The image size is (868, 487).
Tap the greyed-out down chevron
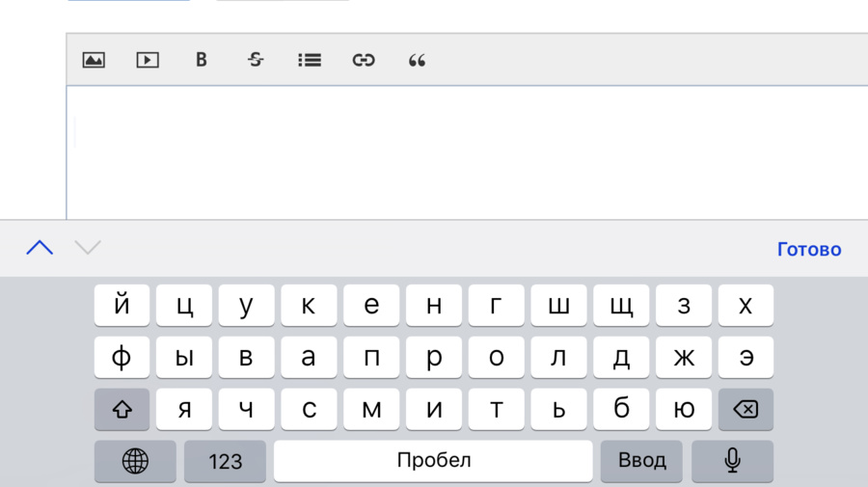[88, 248]
